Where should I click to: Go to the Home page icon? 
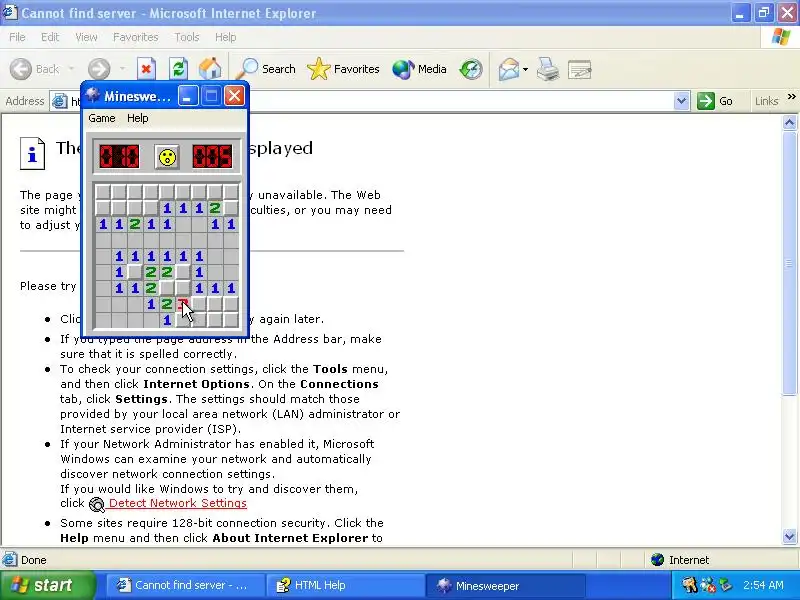click(210, 69)
